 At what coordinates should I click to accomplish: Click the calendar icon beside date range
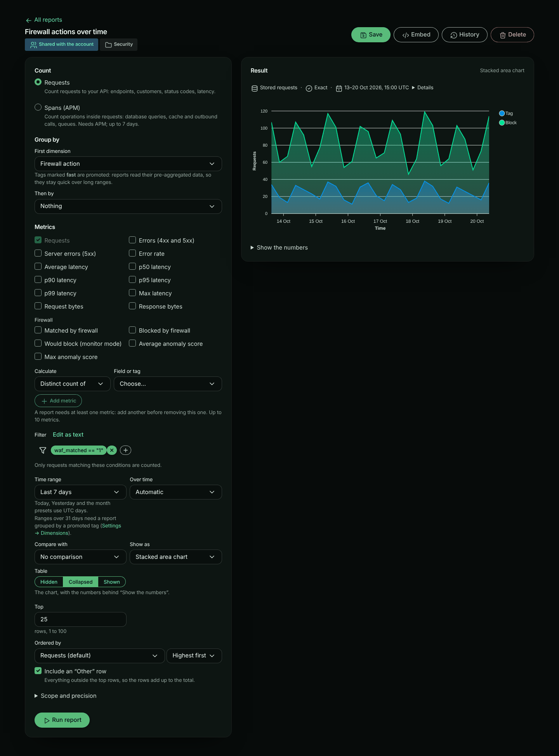tap(339, 88)
